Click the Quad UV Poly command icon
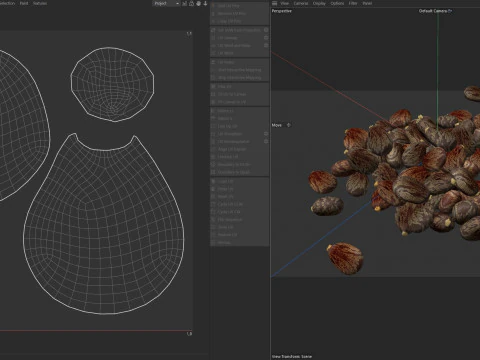The height and width of the screenshot is (360, 480). click(213, 6)
